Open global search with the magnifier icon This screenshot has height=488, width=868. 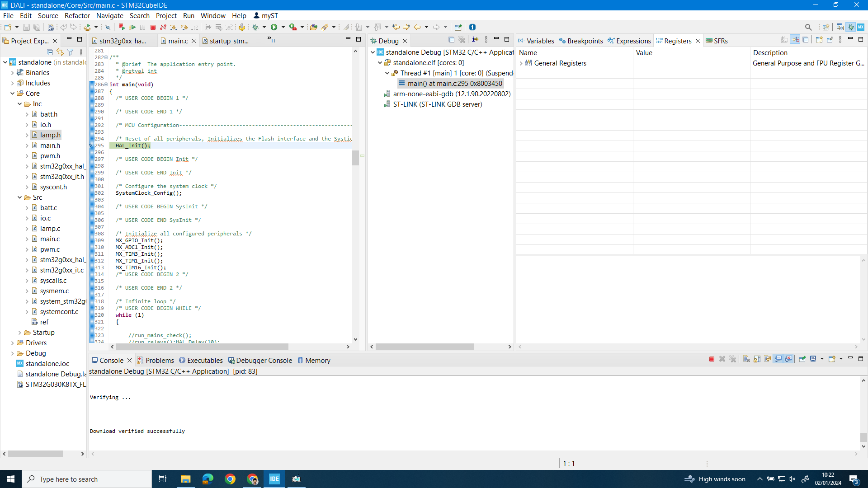tap(809, 27)
